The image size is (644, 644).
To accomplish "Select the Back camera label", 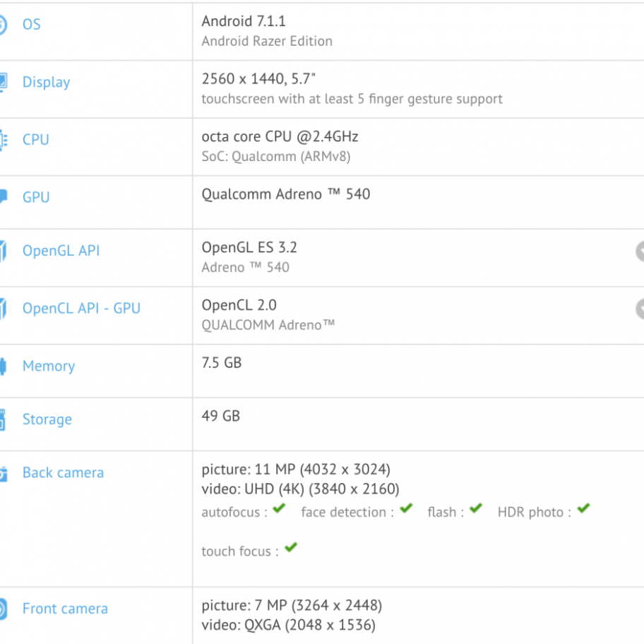I will tap(63, 473).
